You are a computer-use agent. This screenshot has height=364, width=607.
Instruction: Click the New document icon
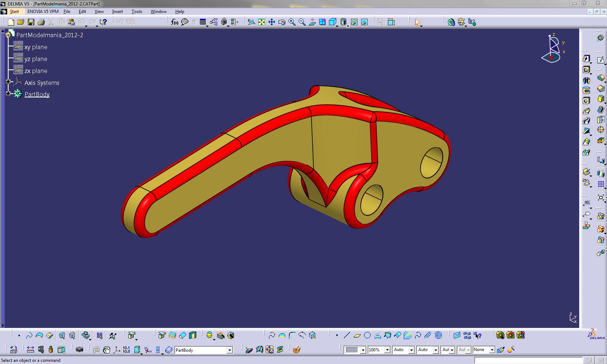pos(11,22)
